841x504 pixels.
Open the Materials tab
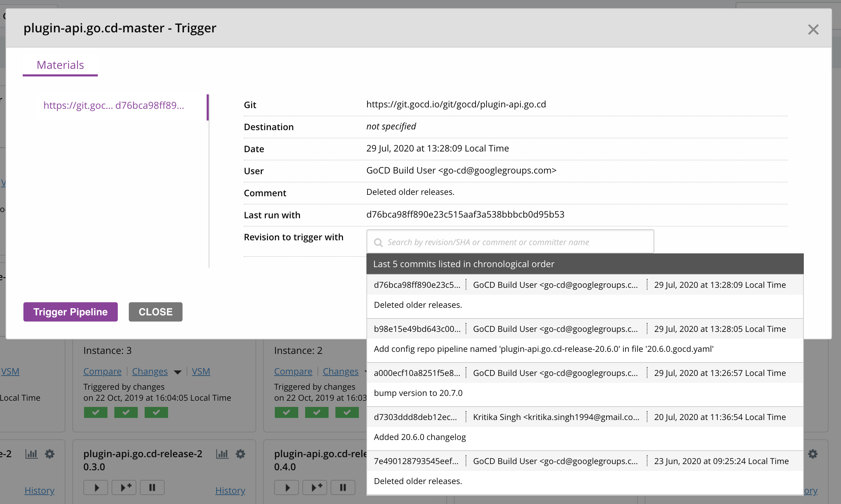tap(60, 65)
